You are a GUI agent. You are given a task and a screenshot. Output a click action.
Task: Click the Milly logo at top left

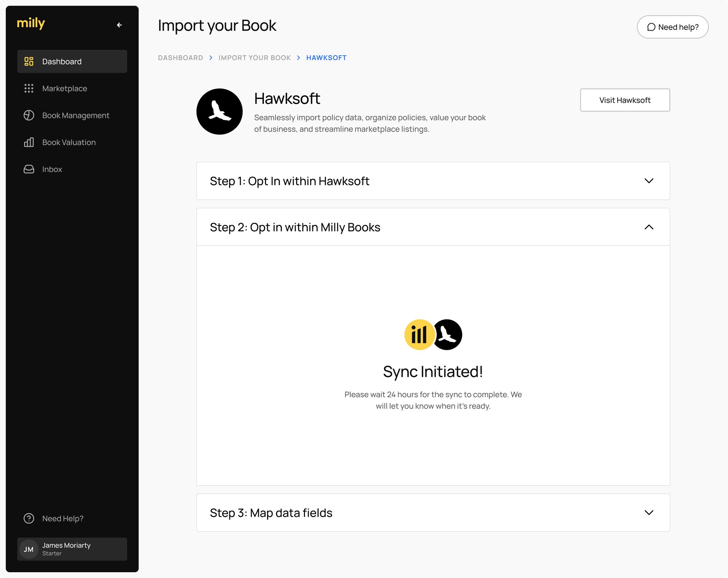(31, 23)
